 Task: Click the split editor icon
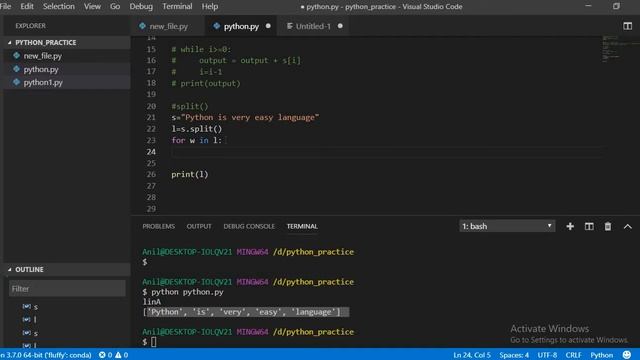pos(627,26)
